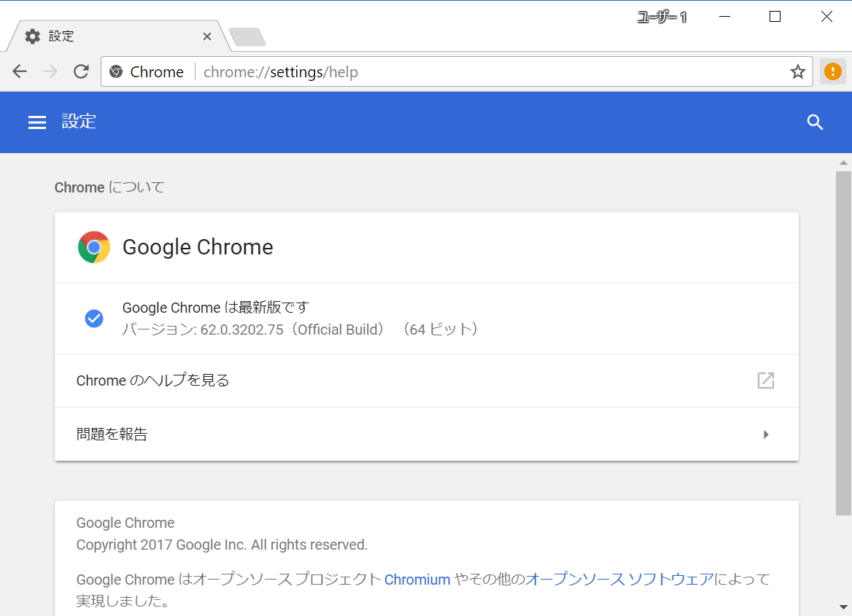Click the Google Chrome logo icon
The width and height of the screenshot is (852, 616).
coord(93,247)
